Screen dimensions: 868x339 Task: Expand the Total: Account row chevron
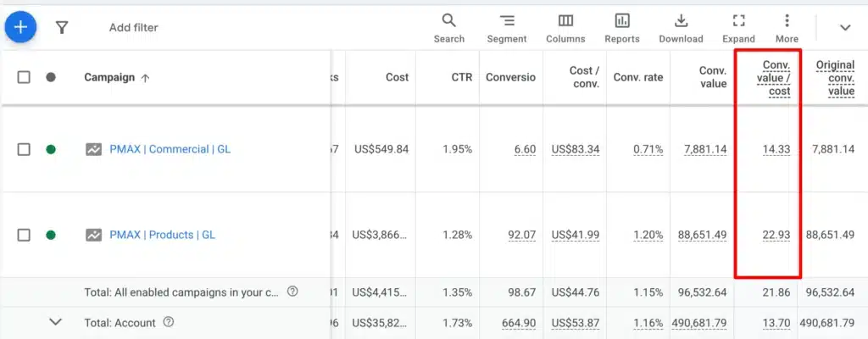pyautogui.click(x=55, y=322)
